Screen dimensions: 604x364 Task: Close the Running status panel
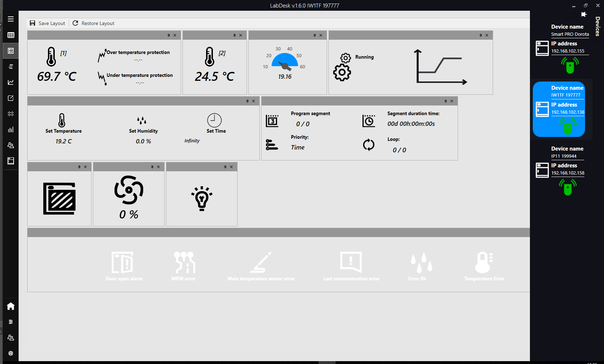tap(487, 35)
